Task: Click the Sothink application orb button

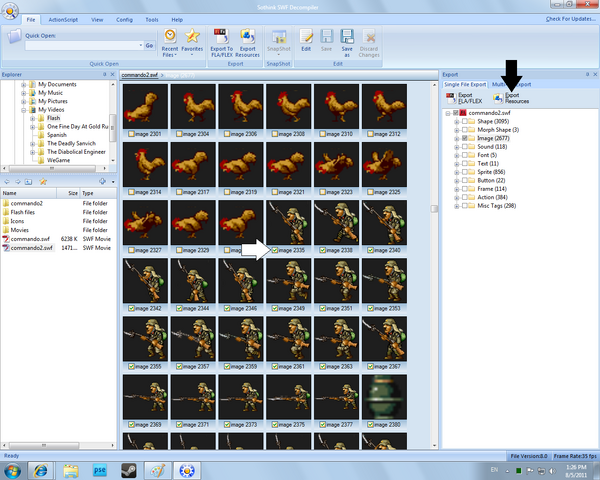Action: tap(10, 11)
